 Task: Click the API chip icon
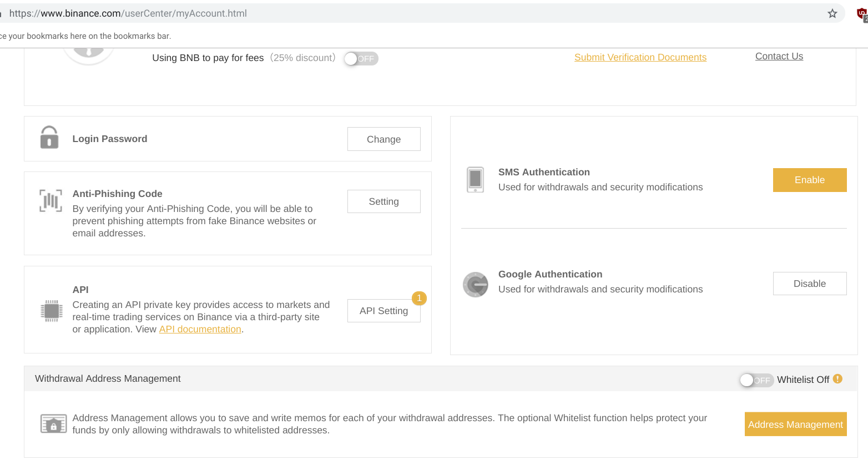tap(52, 311)
